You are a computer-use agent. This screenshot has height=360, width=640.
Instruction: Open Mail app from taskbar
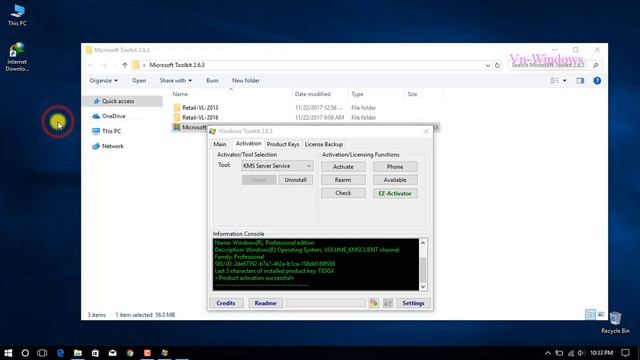pos(113,353)
